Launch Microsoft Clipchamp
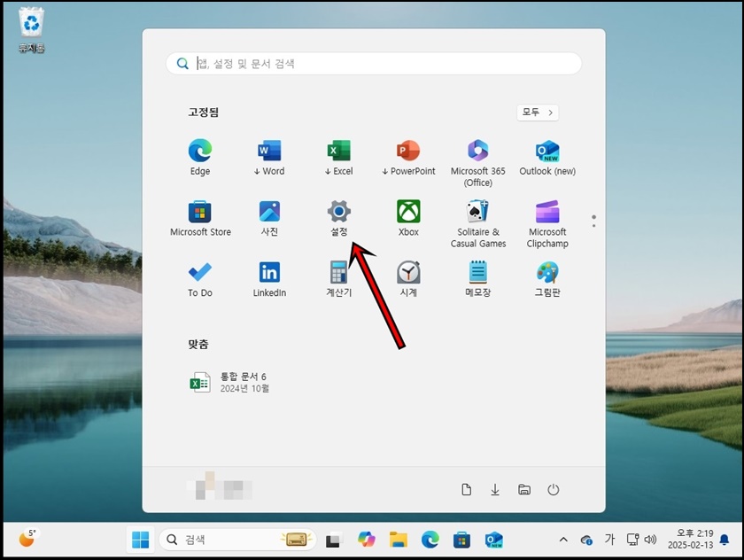 coord(547,224)
